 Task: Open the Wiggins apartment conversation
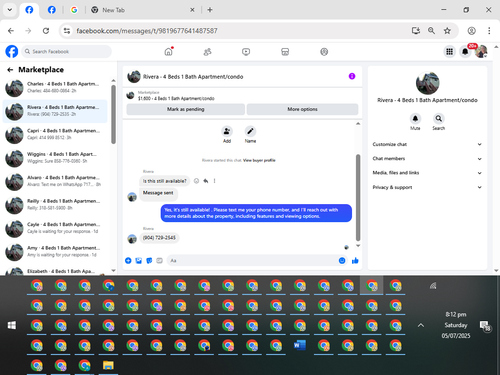point(55,158)
